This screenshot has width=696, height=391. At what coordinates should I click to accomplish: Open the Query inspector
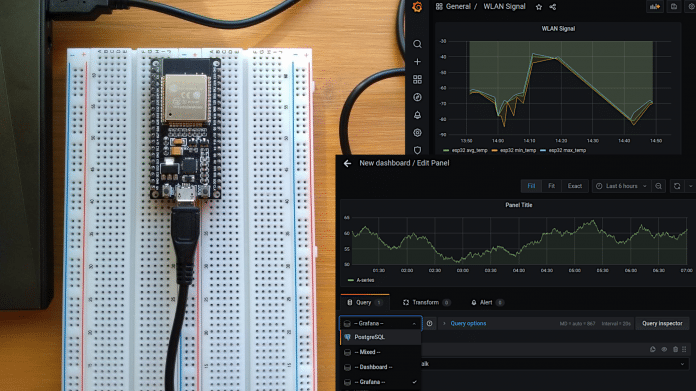click(662, 324)
